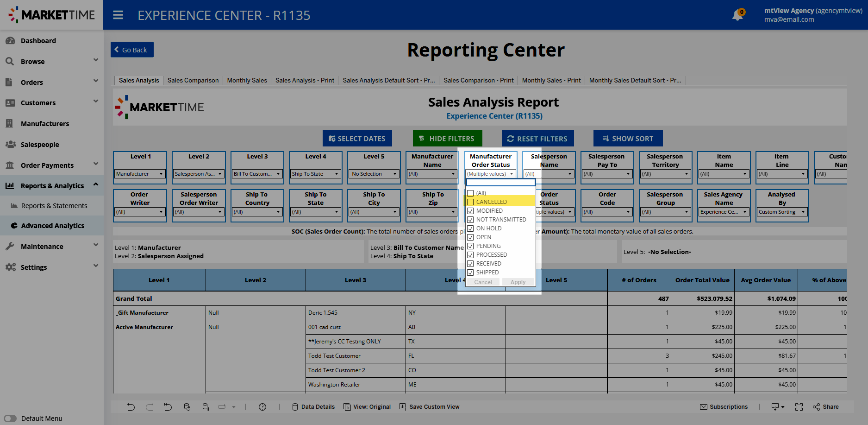
Task: Click the Settings gears icon
Action: click(11, 267)
